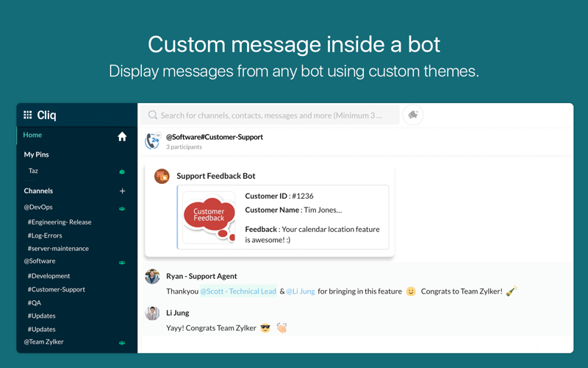The height and width of the screenshot is (368, 588).
Task: Click the Customer ID : #1236 text
Action: pyautogui.click(x=279, y=196)
